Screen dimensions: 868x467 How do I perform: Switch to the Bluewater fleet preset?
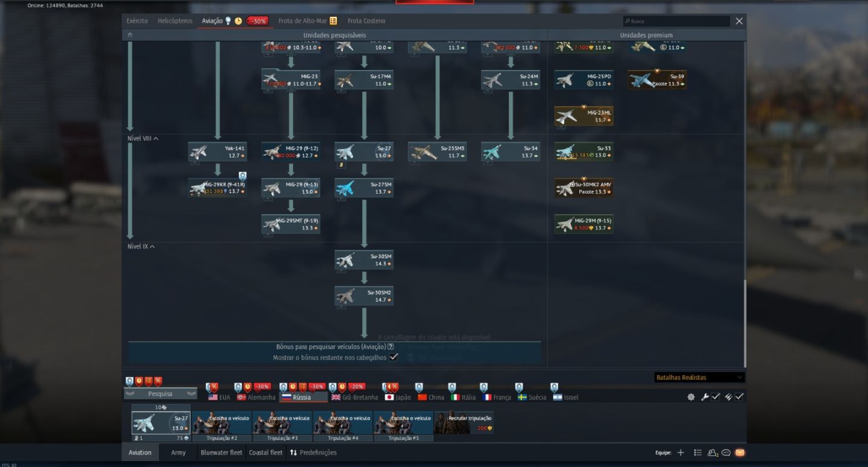(221, 453)
